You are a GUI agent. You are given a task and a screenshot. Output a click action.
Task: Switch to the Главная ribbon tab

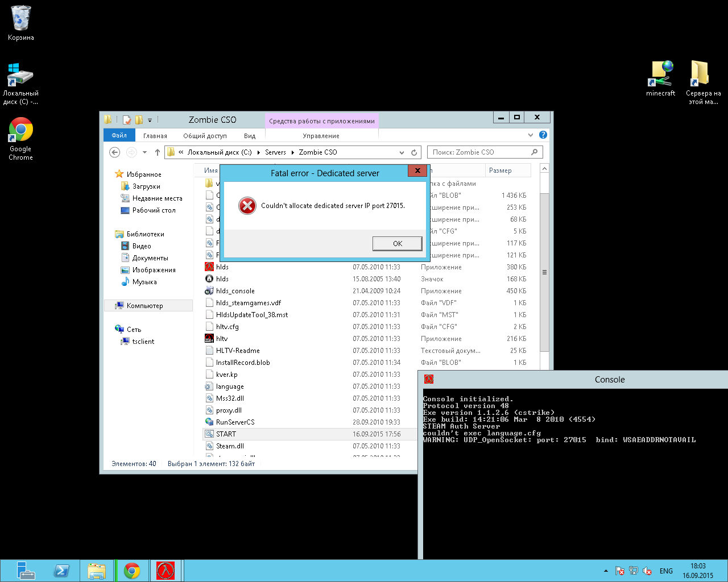pos(155,136)
